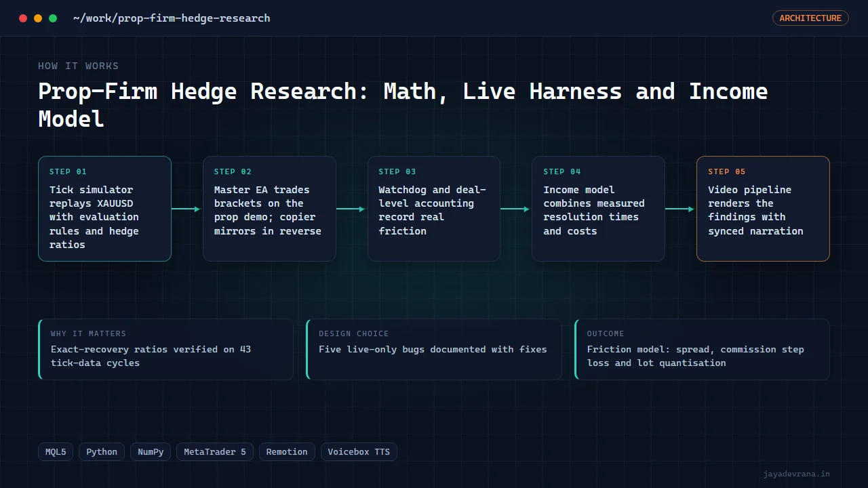
Task: Select the Step 03 Watchdog accounting card
Action: (434, 209)
